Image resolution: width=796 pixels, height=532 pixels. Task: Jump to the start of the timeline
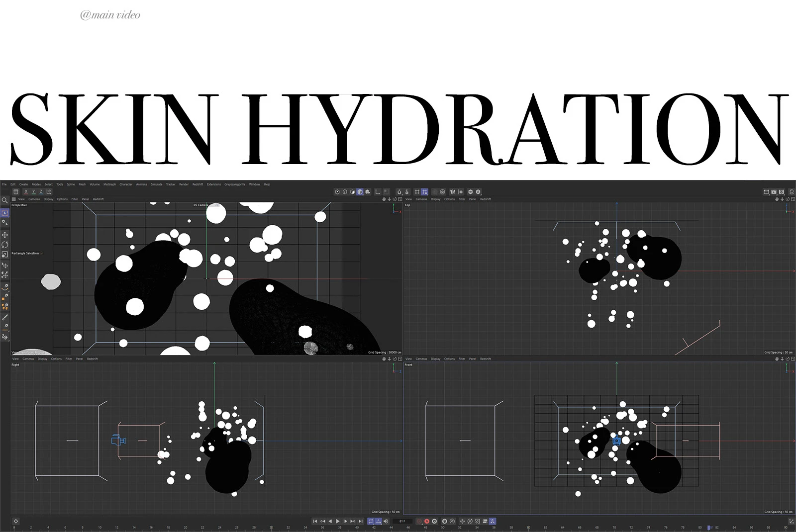pos(315,521)
